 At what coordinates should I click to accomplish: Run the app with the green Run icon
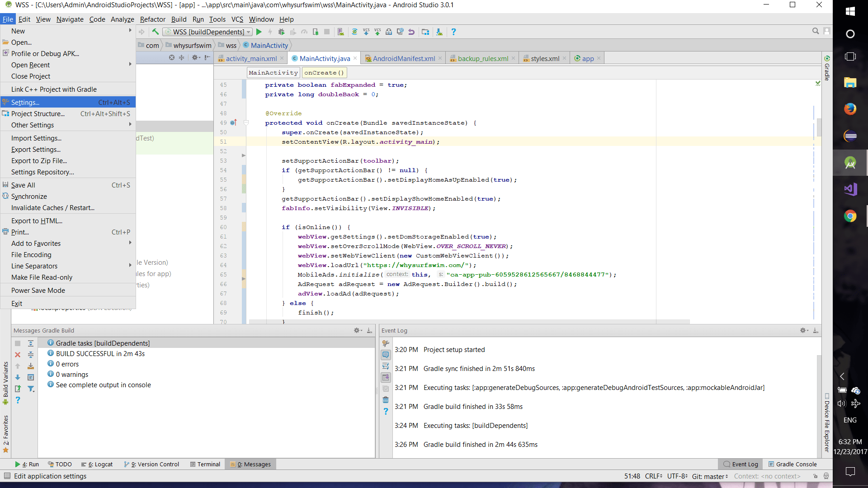click(x=259, y=32)
